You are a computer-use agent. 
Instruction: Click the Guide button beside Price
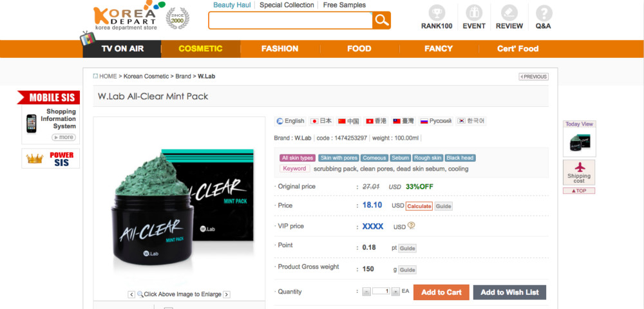(443, 206)
